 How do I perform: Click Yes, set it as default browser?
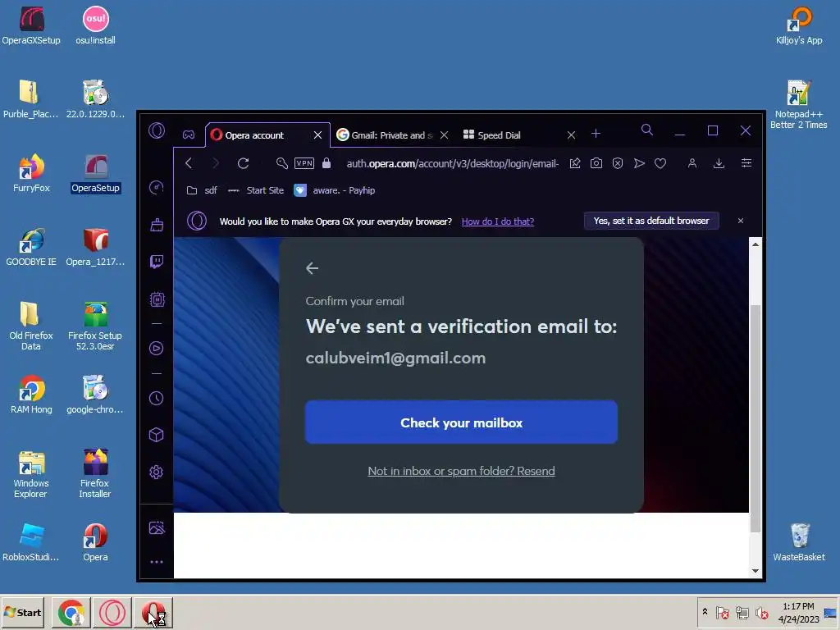(651, 221)
